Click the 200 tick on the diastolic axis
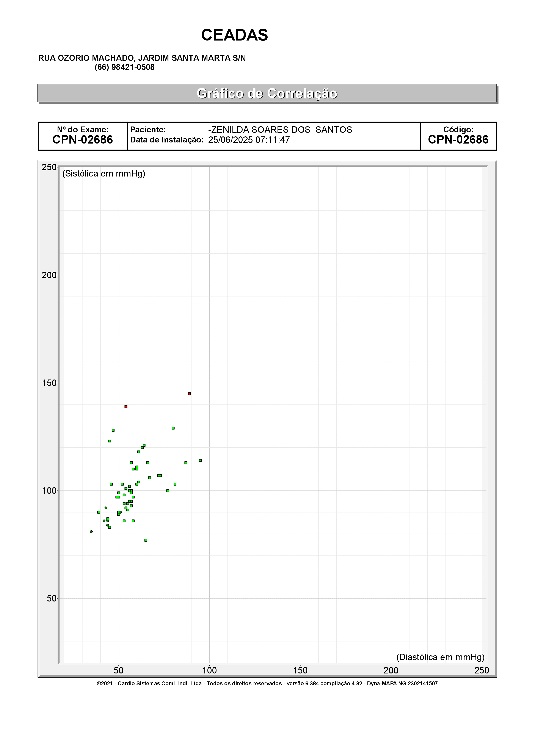Screen dimensions: 535x756 click(391, 670)
